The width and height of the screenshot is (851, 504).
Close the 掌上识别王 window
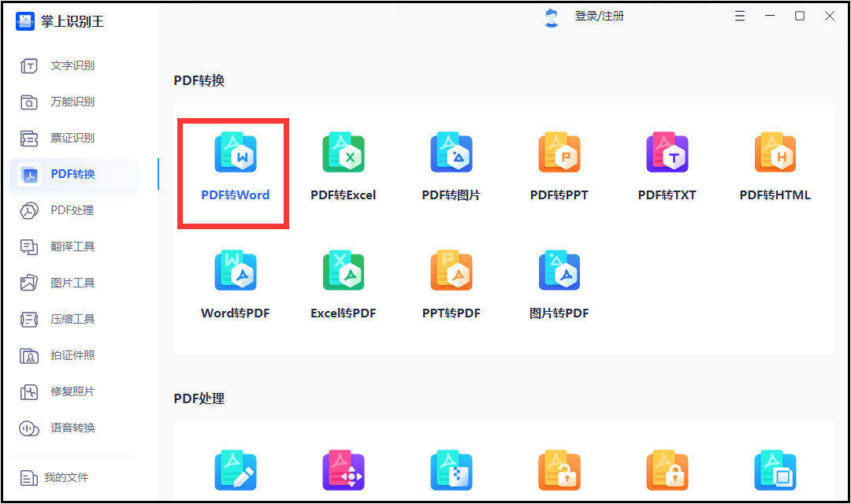[829, 16]
